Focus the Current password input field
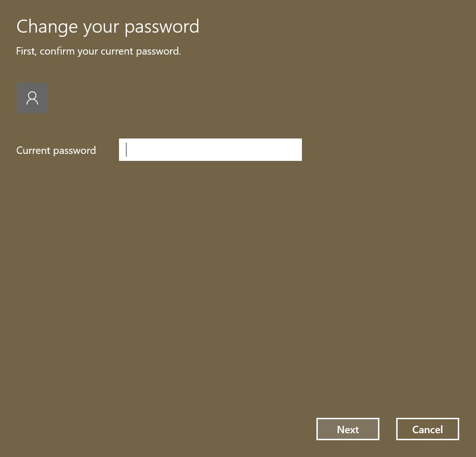This screenshot has height=457, width=476. pyautogui.click(x=210, y=150)
